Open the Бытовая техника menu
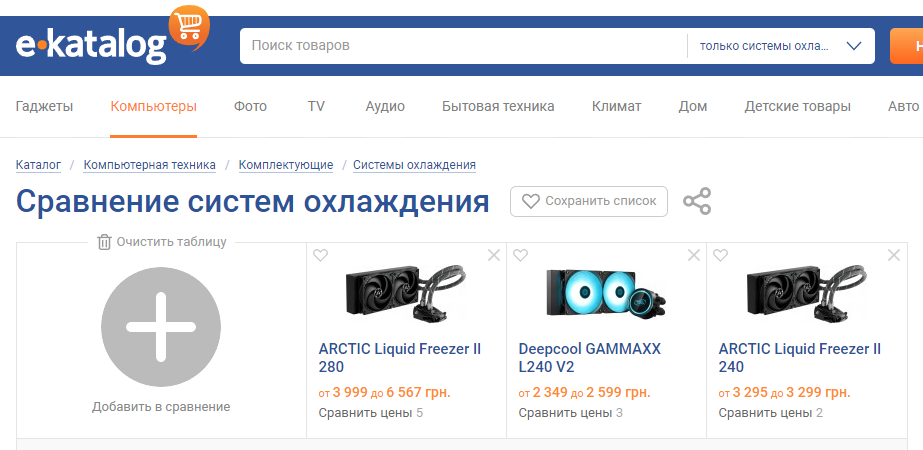Screen dimensions: 923x450 point(498,107)
